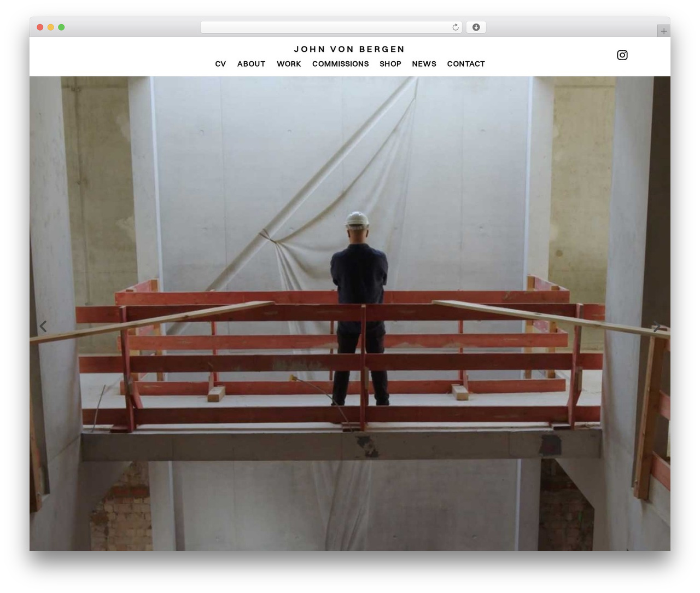Image resolution: width=700 pixels, height=593 pixels.
Task: Close window with red button
Action: (x=40, y=27)
